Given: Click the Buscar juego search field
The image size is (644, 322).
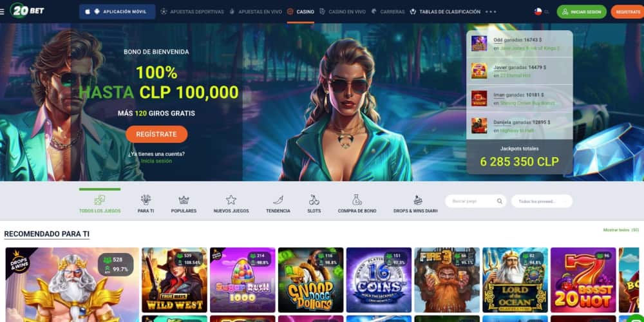Looking at the screenshot, I should 476,201.
